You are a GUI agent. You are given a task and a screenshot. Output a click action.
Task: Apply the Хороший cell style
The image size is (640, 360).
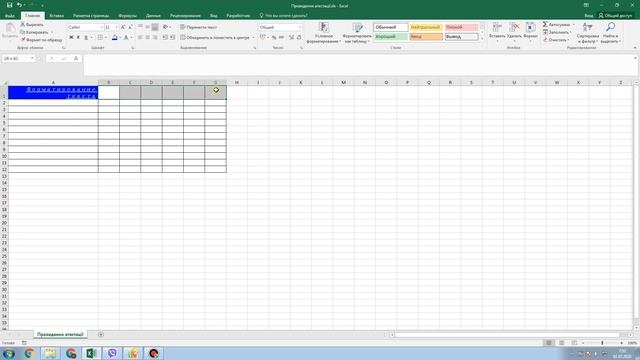click(x=391, y=37)
